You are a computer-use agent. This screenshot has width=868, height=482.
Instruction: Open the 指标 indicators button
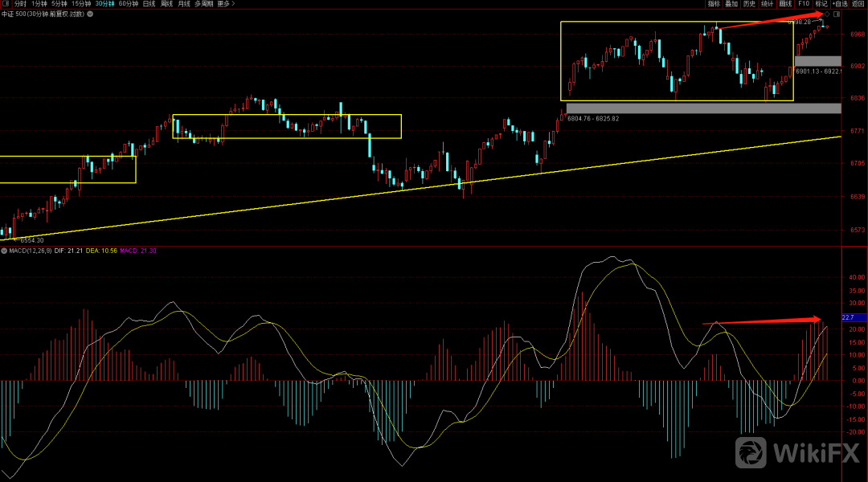pyautogui.click(x=714, y=4)
